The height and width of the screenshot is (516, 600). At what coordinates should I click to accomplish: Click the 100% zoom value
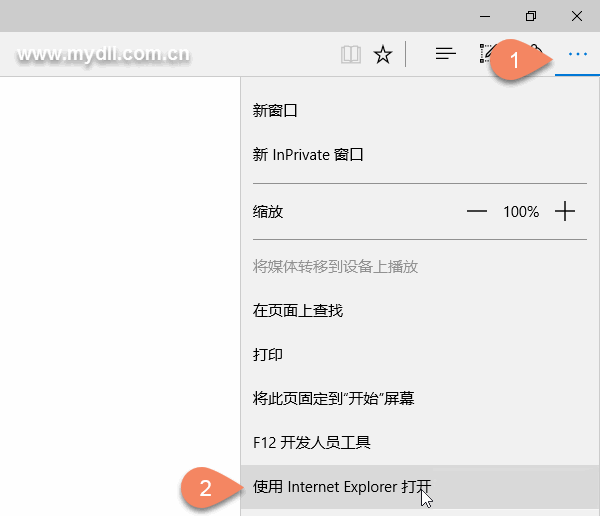click(x=521, y=212)
